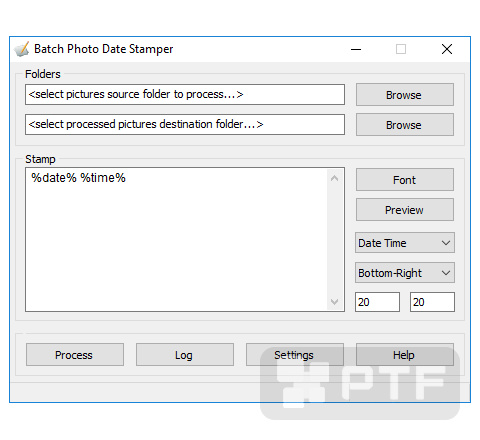Open the Settings dialog

(x=295, y=355)
